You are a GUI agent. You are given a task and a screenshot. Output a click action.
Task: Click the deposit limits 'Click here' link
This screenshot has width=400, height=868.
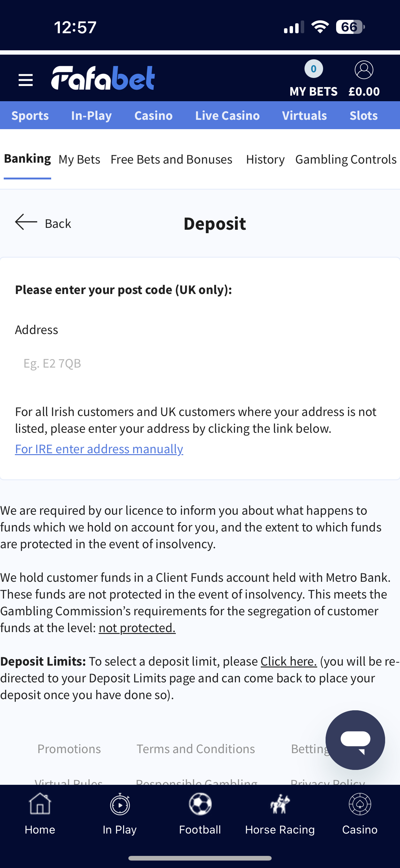tap(289, 662)
